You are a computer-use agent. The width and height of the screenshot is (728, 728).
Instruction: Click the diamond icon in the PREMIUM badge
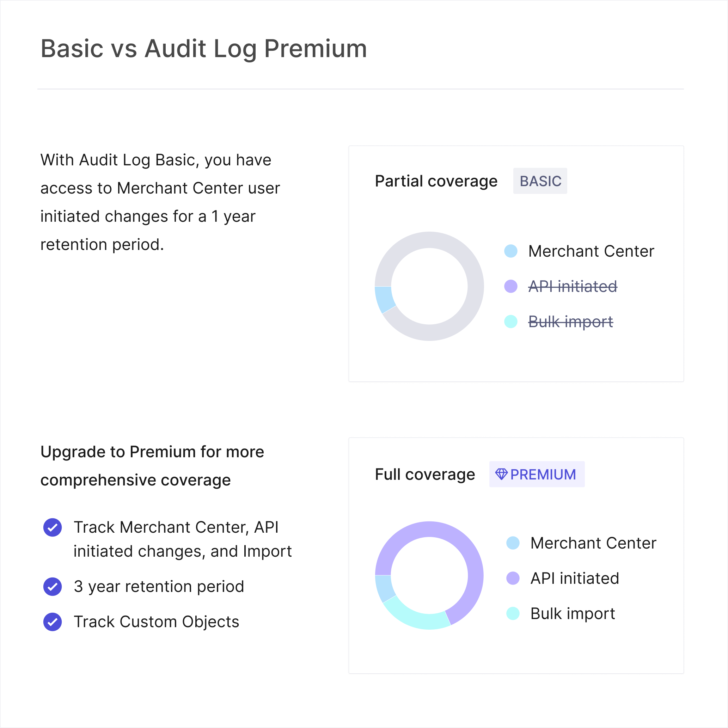tap(501, 474)
